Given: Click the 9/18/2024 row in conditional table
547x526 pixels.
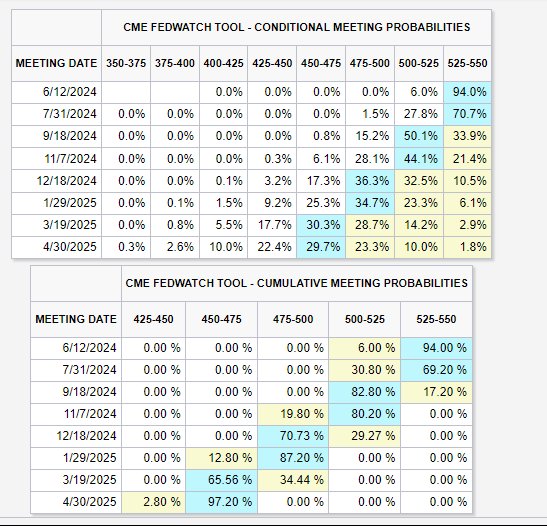Looking at the screenshot, I should (x=252, y=136).
